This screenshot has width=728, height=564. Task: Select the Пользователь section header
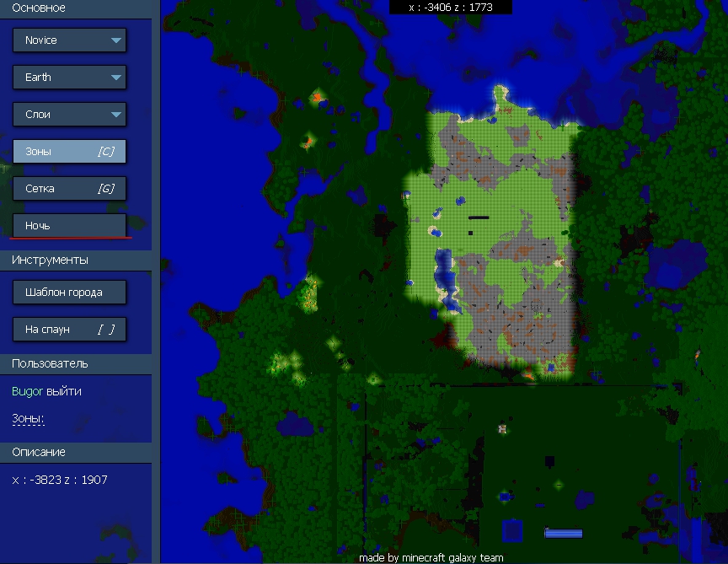click(76, 363)
